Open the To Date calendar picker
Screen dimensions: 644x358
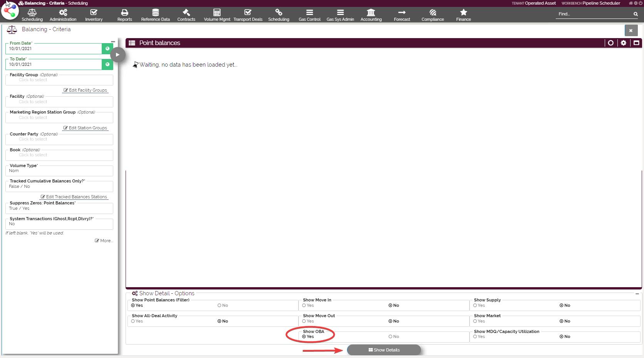(x=107, y=64)
